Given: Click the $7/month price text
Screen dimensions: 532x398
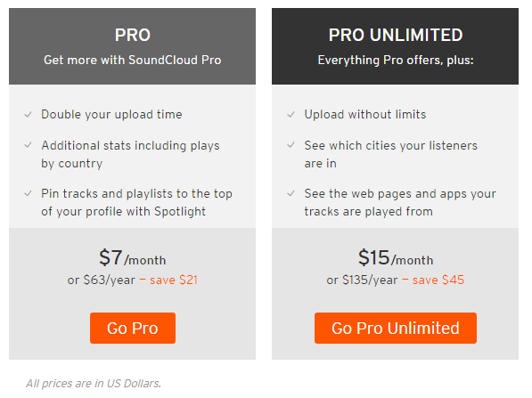Looking at the screenshot, I should [132, 257].
